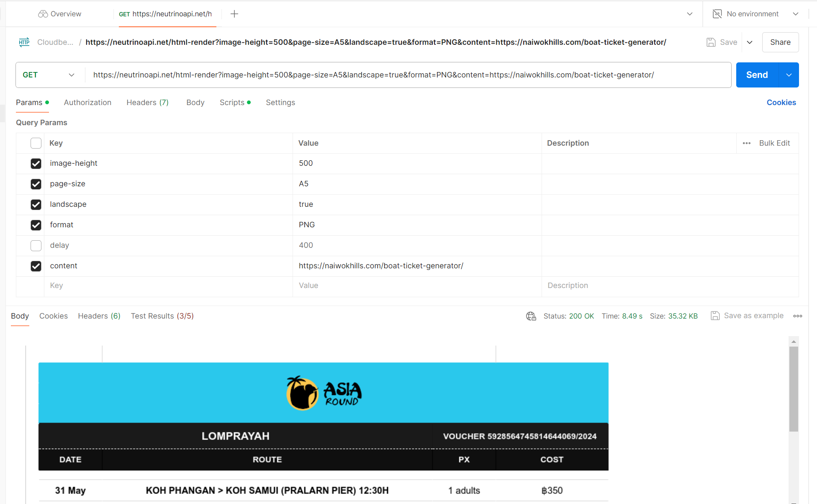Expand the Save options arrow
The height and width of the screenshot is (504, 817).
point(750,42)
